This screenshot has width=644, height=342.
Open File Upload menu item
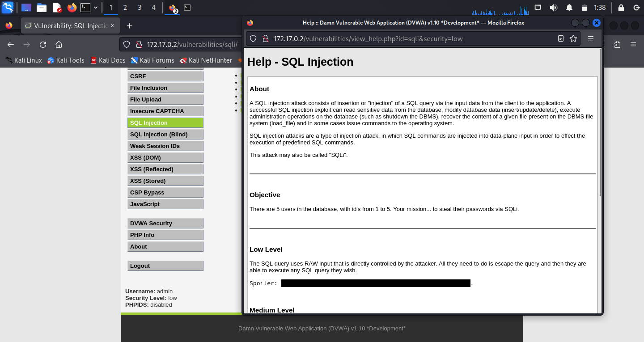pos(165,100)
